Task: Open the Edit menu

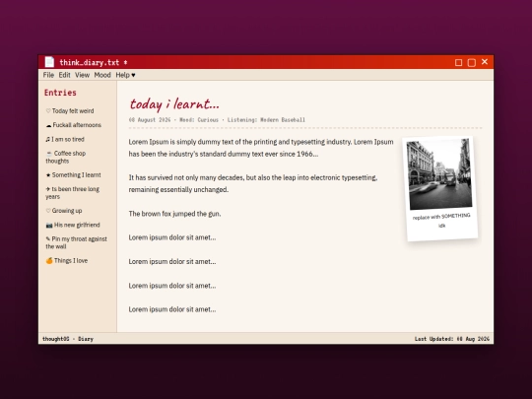Action: click(x=64, y=75)
